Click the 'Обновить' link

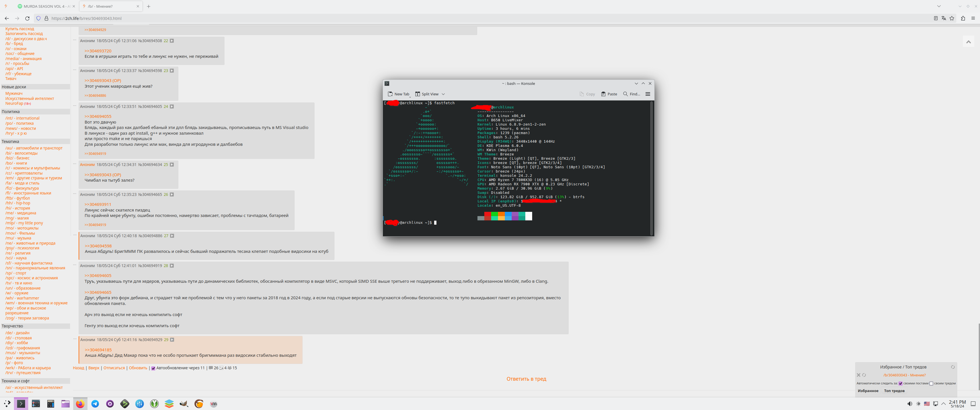point(138,368)
